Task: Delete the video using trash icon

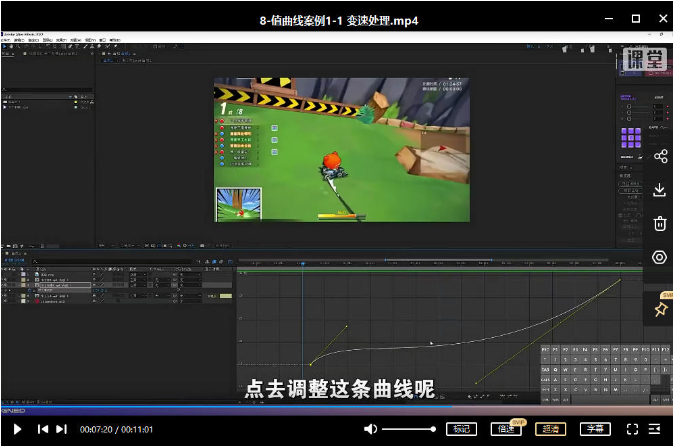Action: coord(660,224)
